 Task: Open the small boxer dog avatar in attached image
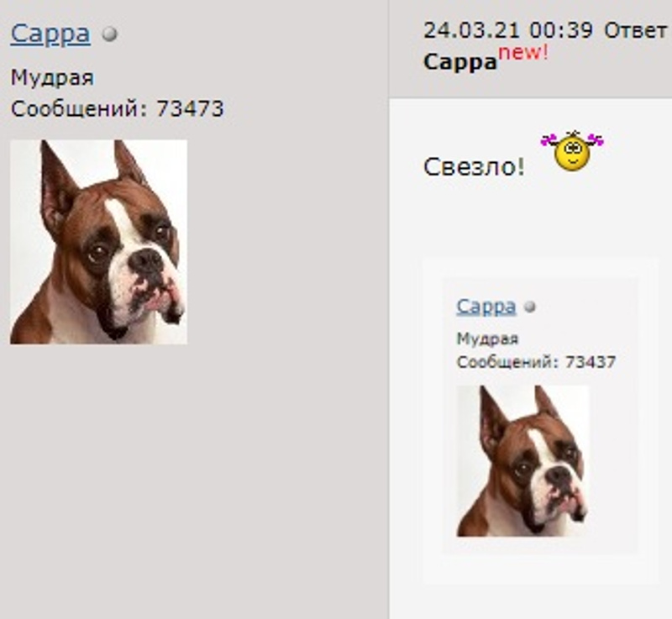tap(522, 461)
